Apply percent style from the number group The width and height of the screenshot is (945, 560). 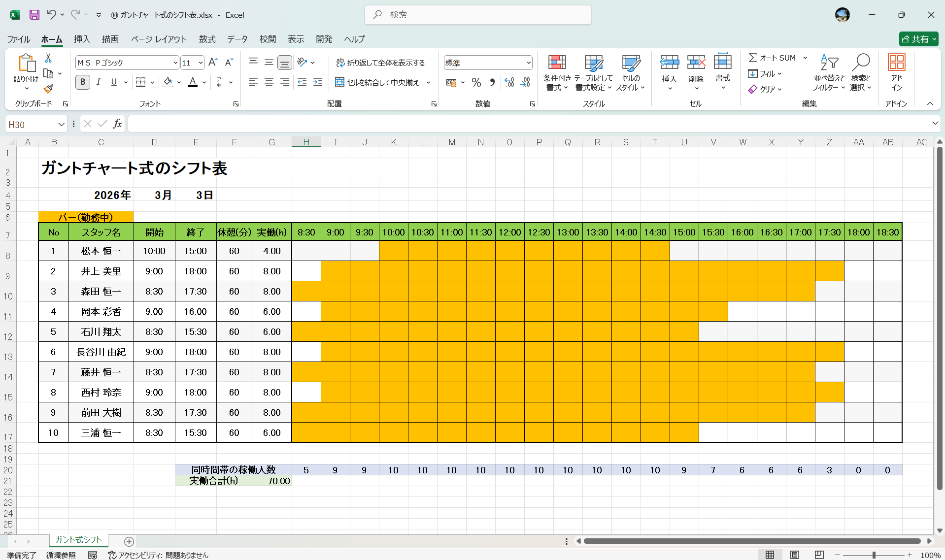pos(476,82)
